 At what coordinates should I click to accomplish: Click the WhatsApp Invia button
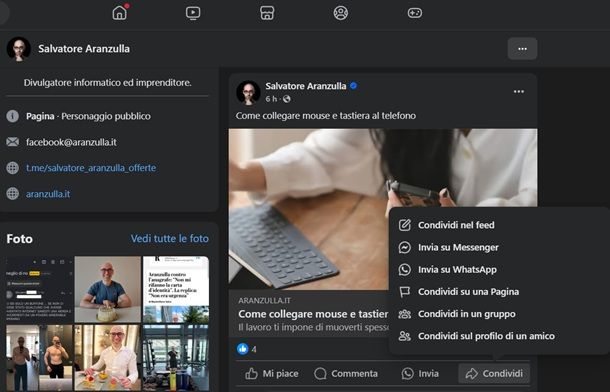420,374
